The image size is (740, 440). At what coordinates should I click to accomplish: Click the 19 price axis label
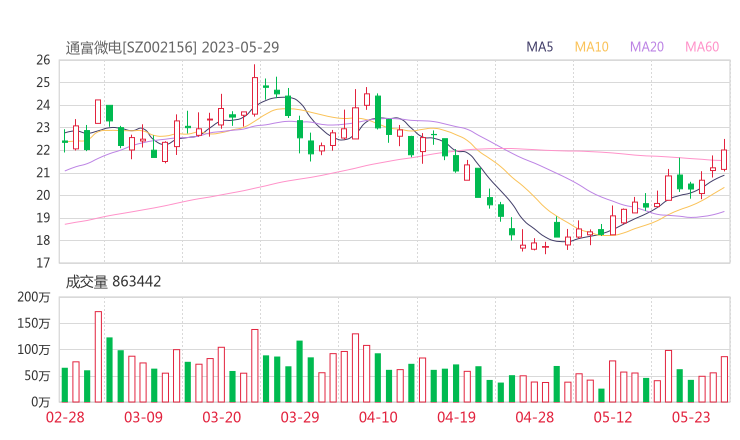coord(43,218)
